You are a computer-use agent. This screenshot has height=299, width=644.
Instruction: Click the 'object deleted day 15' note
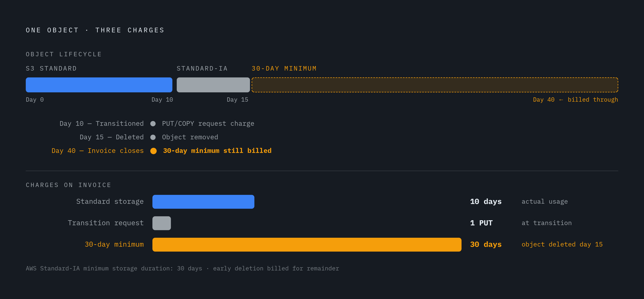[562, 245]
